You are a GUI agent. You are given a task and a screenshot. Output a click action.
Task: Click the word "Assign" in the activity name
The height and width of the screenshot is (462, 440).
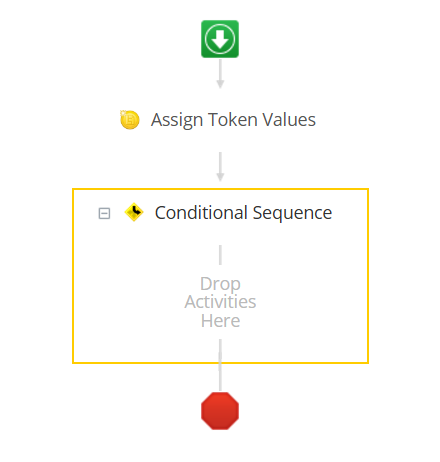click(177, 120)
